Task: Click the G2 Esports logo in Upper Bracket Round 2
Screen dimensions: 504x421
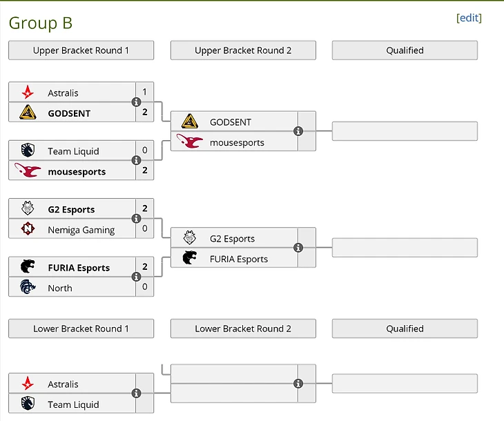Action: coord(190,238)
